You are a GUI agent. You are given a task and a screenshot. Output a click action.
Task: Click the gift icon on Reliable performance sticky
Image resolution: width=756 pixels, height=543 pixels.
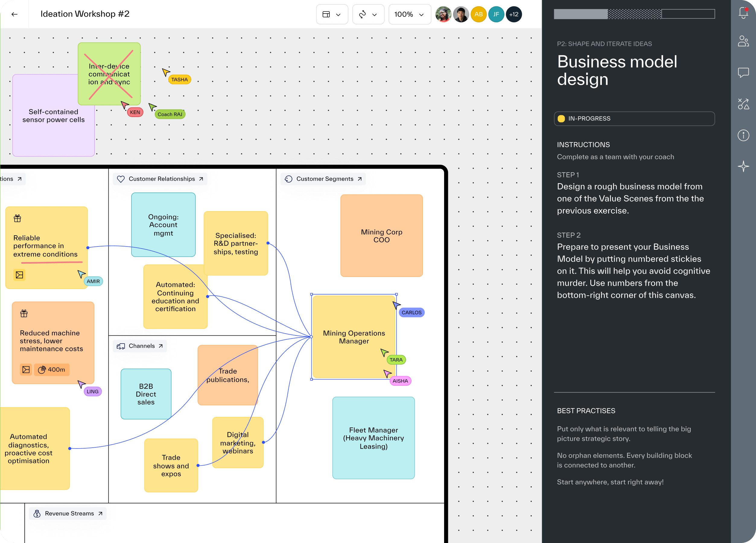17,218
